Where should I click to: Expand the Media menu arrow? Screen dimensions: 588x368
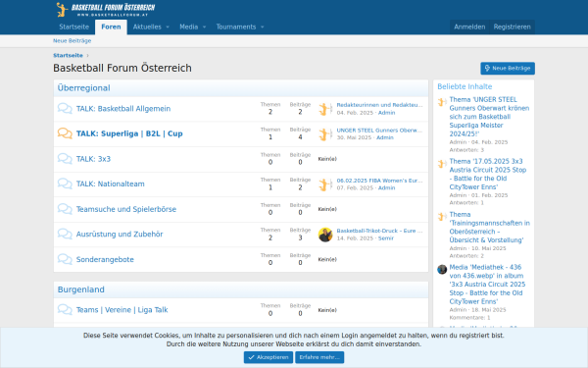pyautogui.click(x=205, y=27)
